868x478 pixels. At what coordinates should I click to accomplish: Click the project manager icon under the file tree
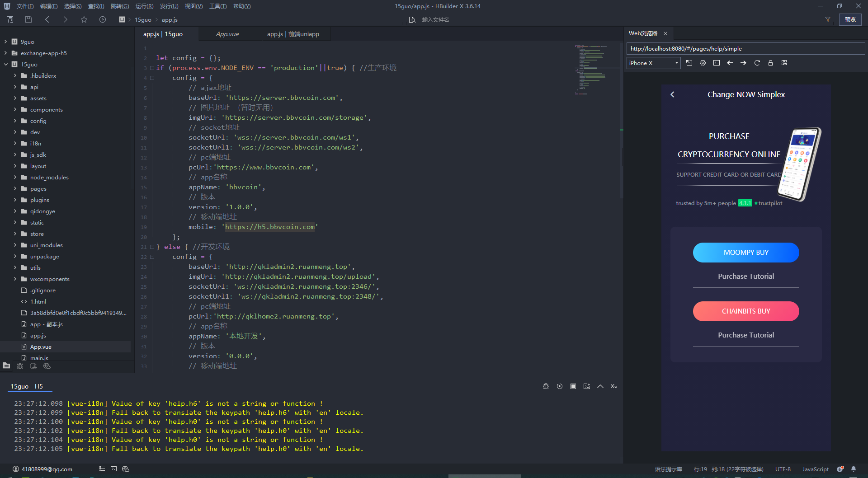(6, 366)
